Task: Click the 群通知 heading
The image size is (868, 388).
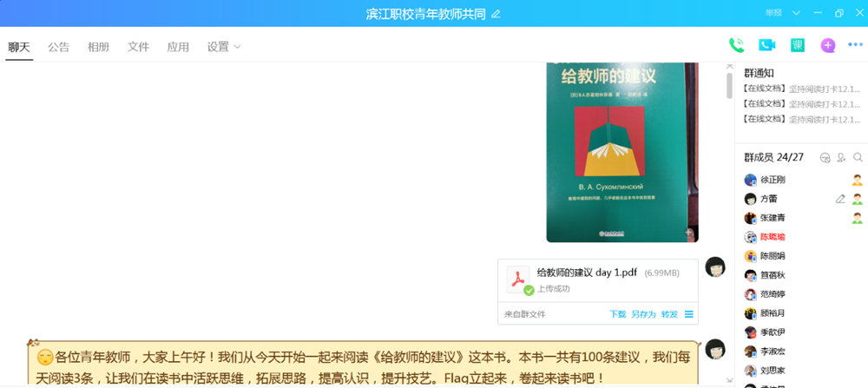Action: 759,73
